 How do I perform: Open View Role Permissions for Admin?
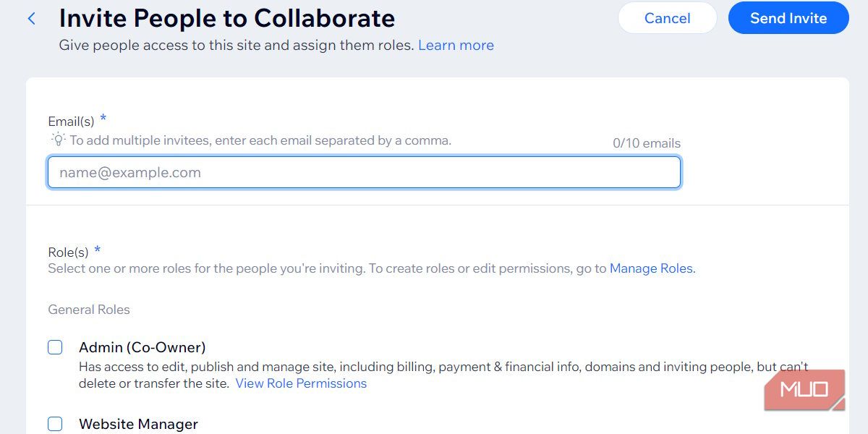[x=301, y=383]
